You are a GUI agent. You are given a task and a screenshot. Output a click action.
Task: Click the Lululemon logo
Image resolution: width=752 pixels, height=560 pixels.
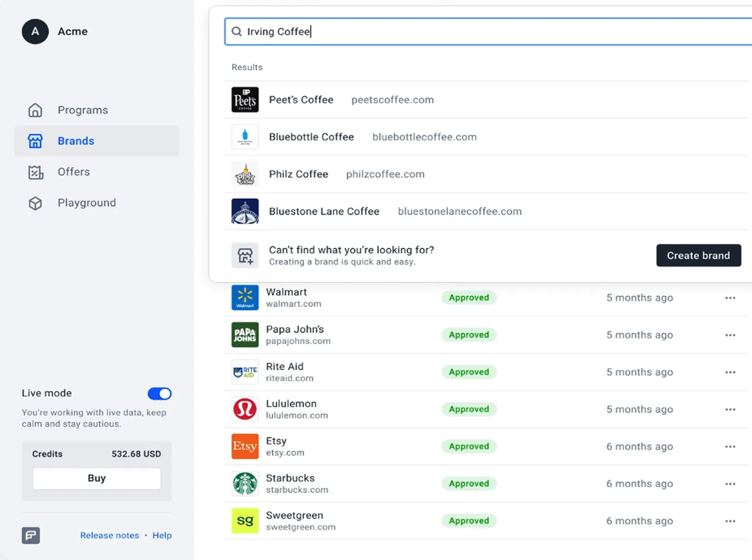[245, 409]
